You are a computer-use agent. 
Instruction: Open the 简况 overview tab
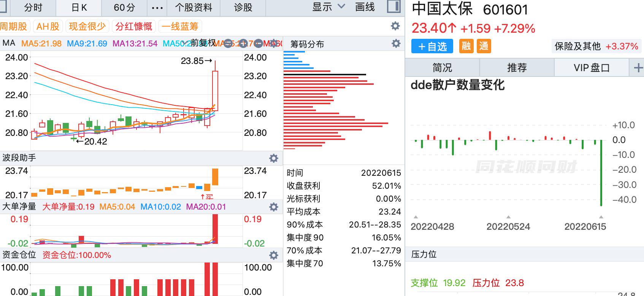[x=443, y=68]
